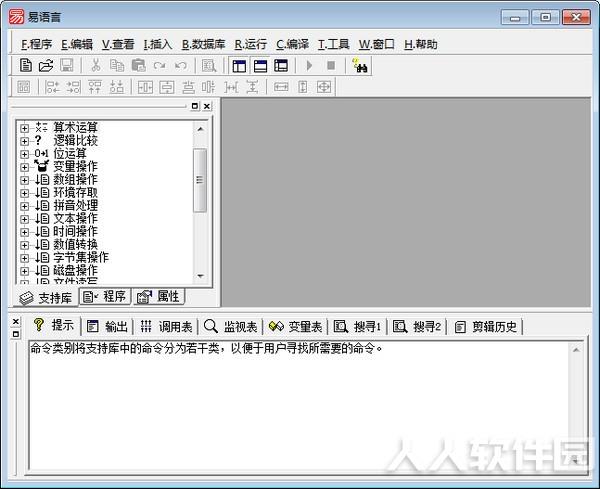Toggle the bottom status panel layout button

(260, 66)
